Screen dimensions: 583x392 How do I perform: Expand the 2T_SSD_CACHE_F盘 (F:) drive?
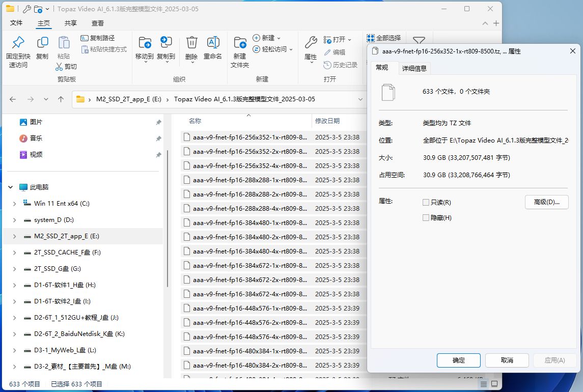tap(14, 253)
